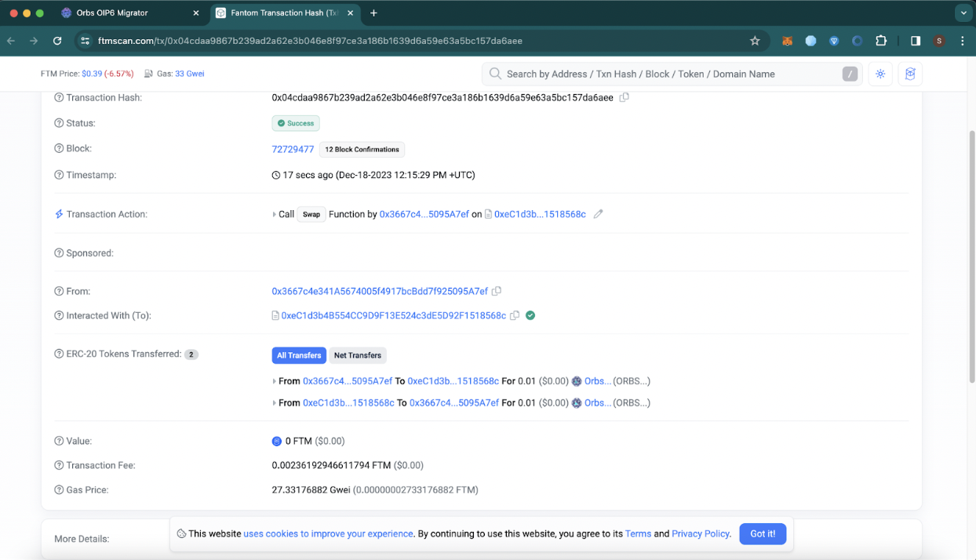The image size is (976, 560).
Task: Click the slash shortcut key in search
Action: [850, 74]
